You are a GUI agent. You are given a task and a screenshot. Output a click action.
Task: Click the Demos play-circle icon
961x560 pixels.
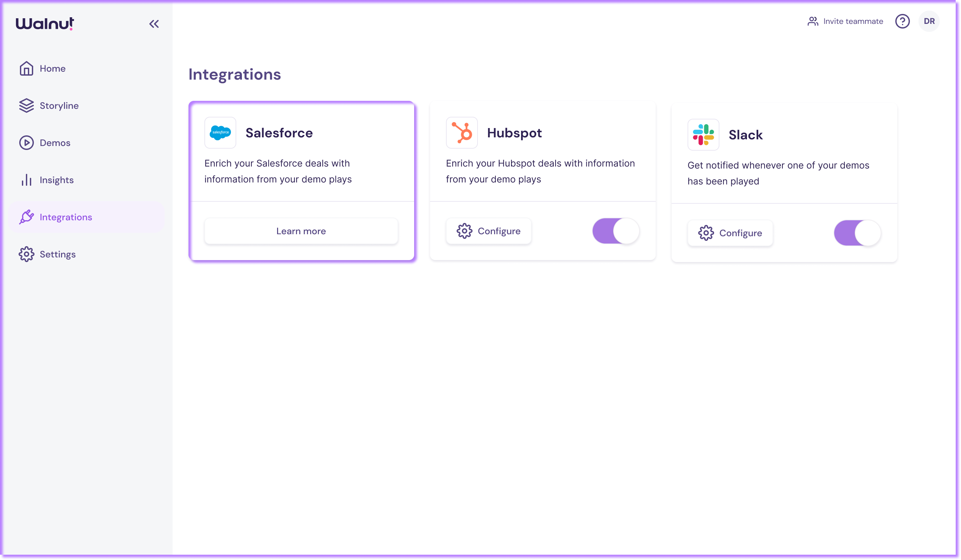[26, 143]
